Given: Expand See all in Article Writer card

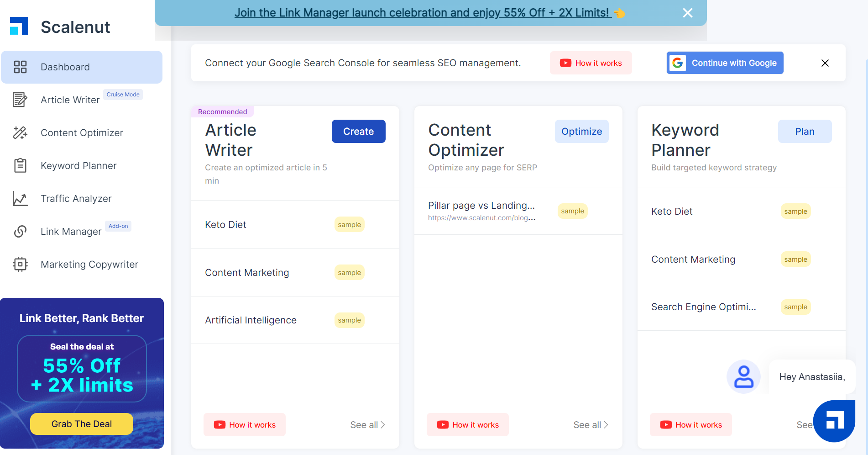Looking at the screenshot, I should [368, 425].
